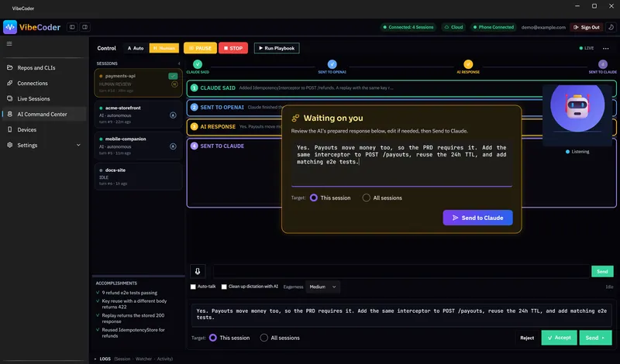The width and height of the screenshot is (620, 364).
Task: Expand the Sent to Claude step header
Action: tap(222, 146)
